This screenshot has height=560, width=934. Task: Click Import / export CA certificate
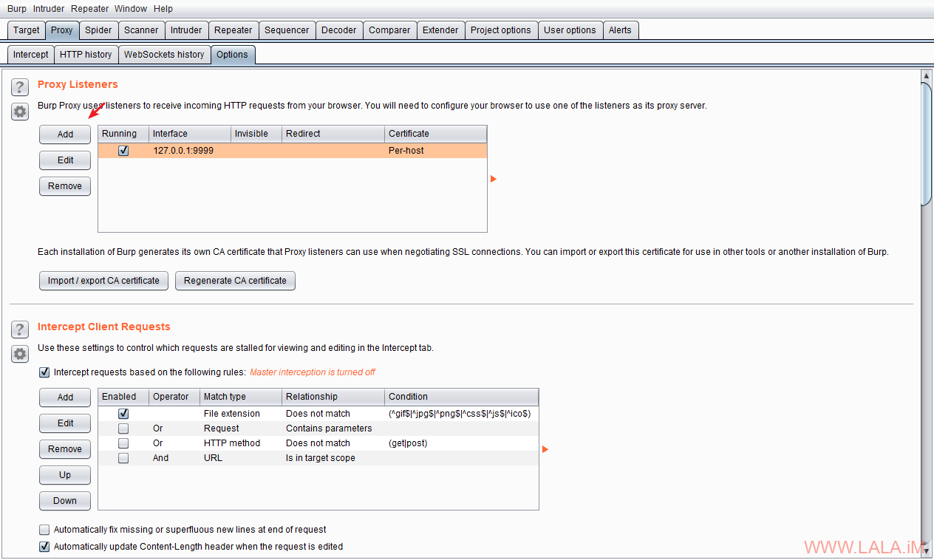(103, 281)
